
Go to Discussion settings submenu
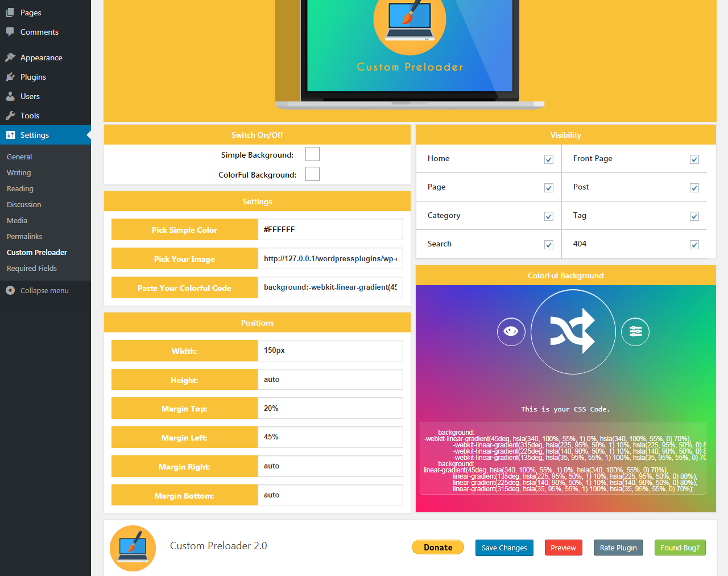(x=24, y=204)
